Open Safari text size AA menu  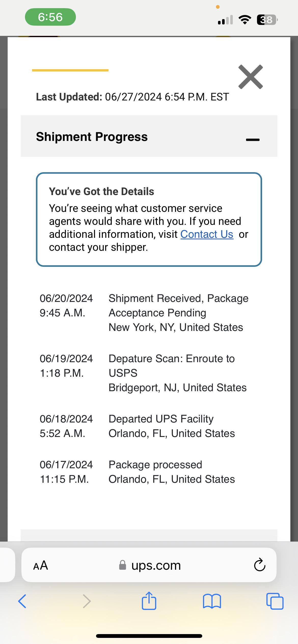(41, 565)
